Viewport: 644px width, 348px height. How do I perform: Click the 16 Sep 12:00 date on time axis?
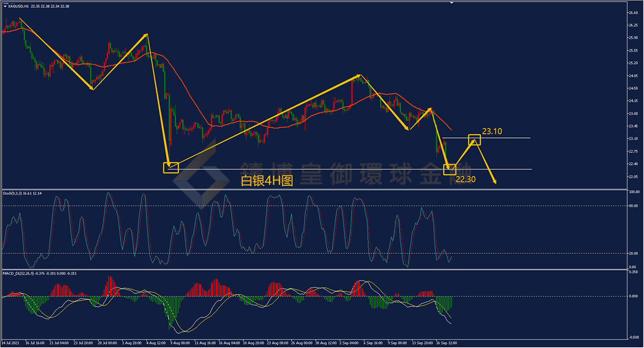click(446, 342)
